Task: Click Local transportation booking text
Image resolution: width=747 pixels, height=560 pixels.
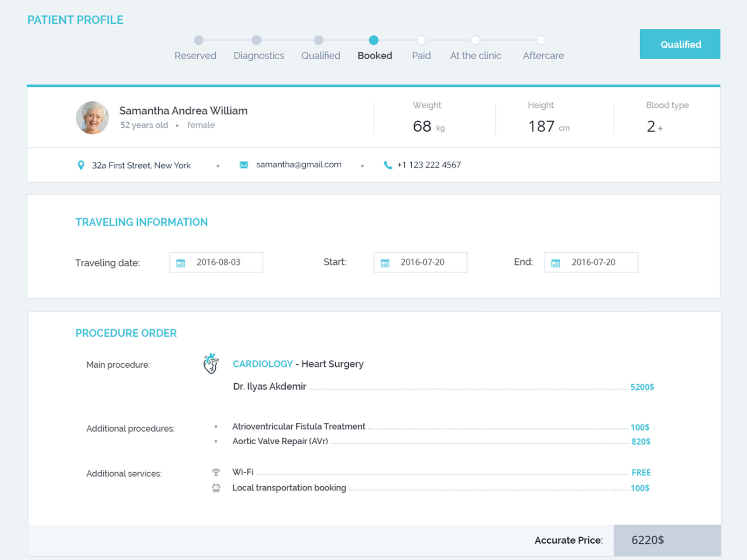Action: click(x=289, y=488)
